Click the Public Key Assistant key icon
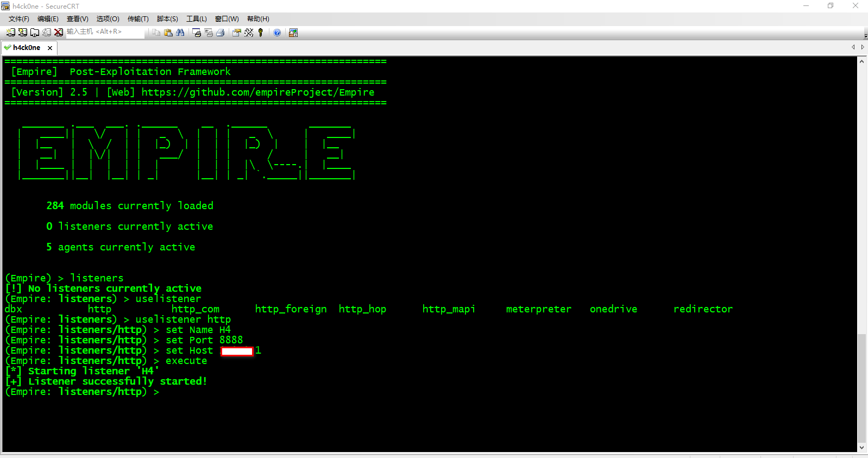 pyautogui.click(x=261, y=33)
